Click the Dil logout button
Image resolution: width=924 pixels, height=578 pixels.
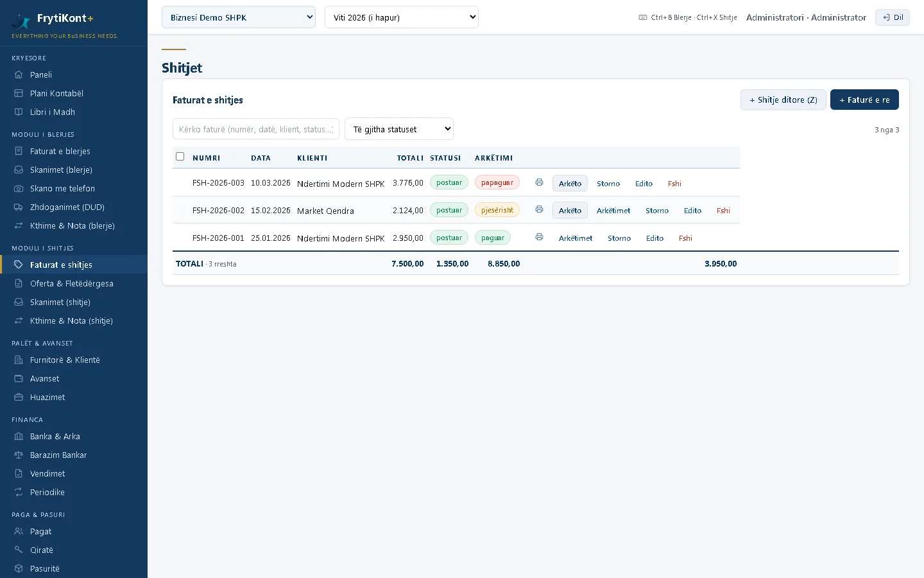(893, 17)
